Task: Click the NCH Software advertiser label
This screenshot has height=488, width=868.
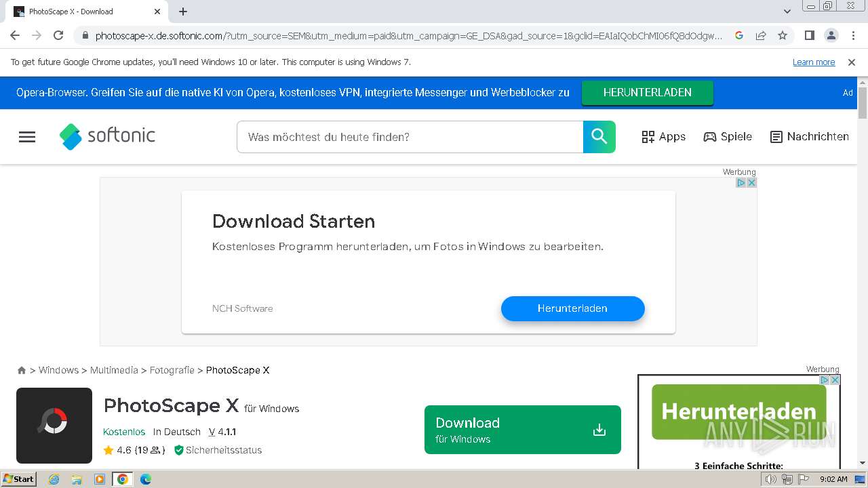Action: 243,308
